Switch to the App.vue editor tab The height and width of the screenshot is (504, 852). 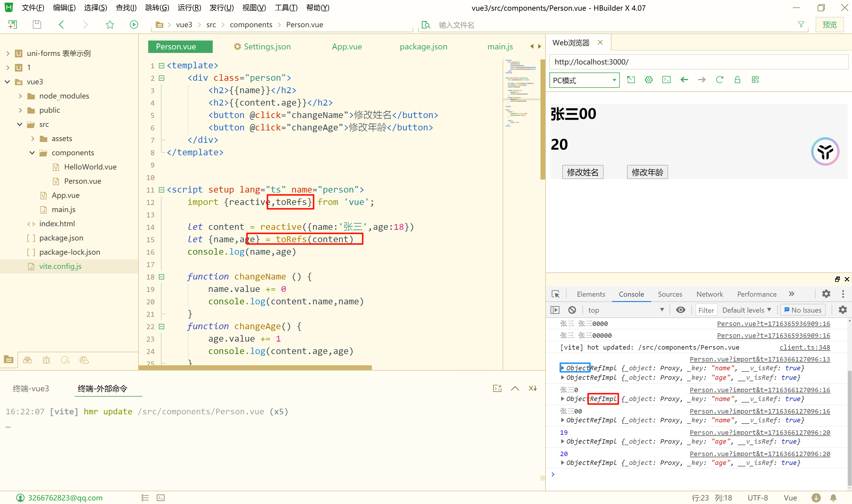coord(347,46)
